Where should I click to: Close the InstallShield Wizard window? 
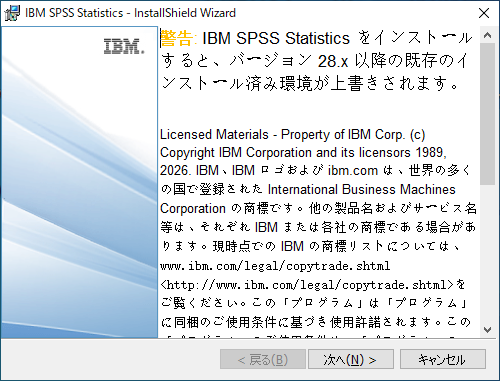484,13
